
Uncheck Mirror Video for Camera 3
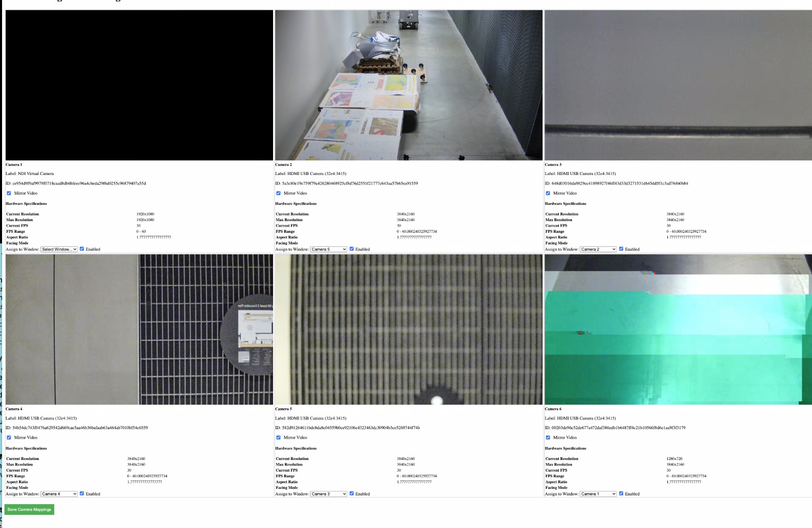click(x=548, y=193)
